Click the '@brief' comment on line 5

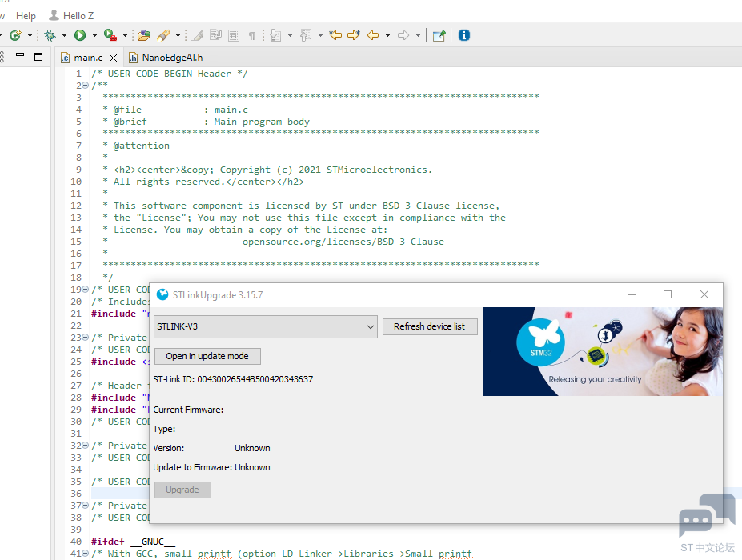coord(130,122)
